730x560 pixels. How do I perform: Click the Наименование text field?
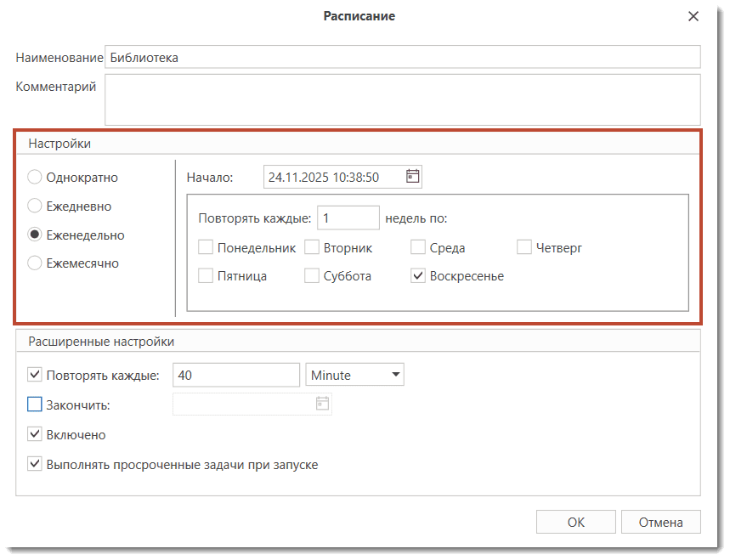pos(402,57)
